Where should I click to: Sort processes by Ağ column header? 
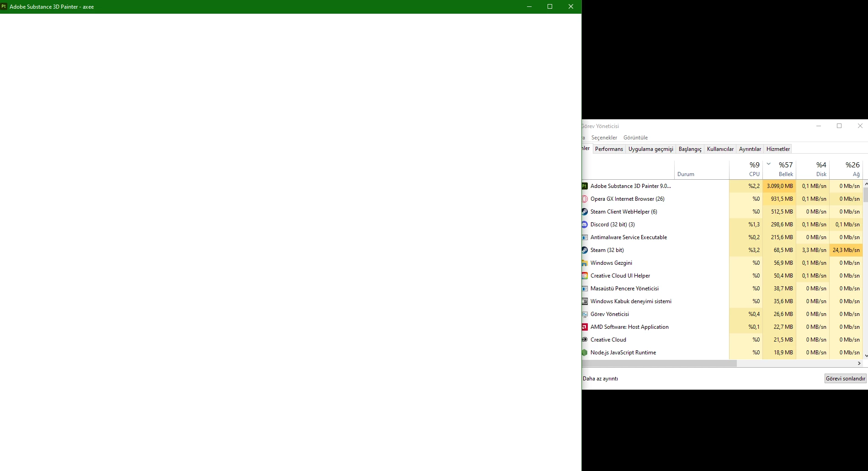pos(846,169)
